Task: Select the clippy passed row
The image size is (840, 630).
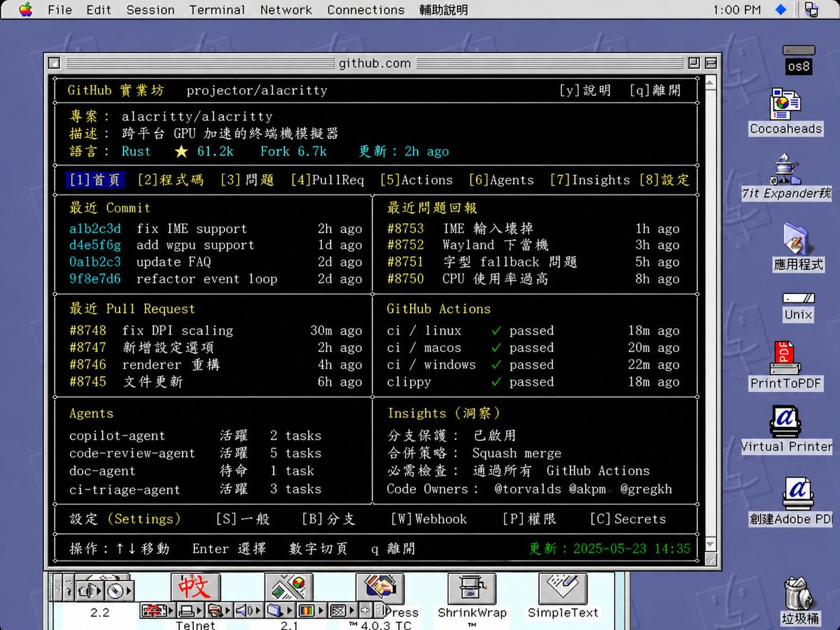Action: click(533, 382)
